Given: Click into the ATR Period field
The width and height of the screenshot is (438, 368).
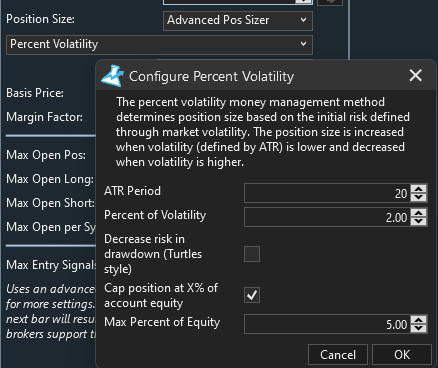Looking at the screenshot, I should 327,193.
